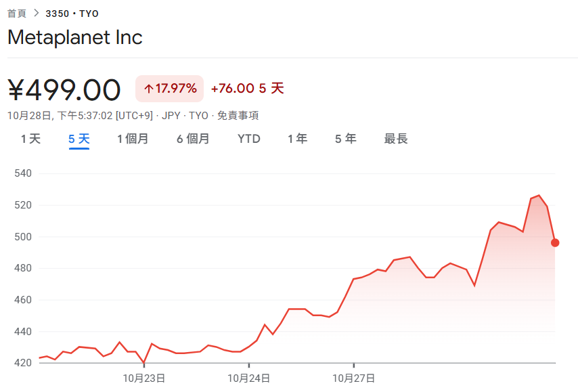The width and height of the screenshot is (578, 392).
Task: Open the 首頁 breadcrumb link
Action: pos(17,13)
